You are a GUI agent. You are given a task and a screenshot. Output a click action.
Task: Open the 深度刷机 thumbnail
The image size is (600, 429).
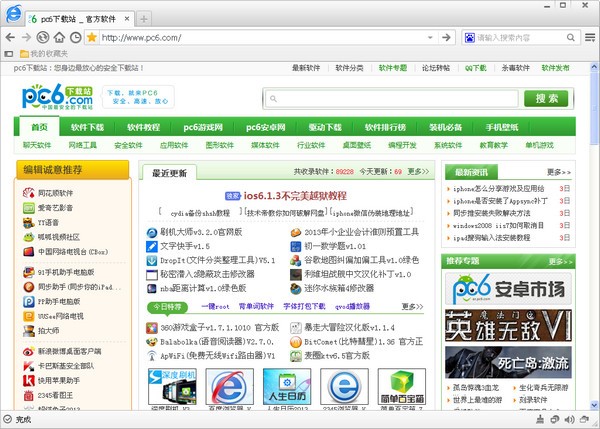[172, 387]
